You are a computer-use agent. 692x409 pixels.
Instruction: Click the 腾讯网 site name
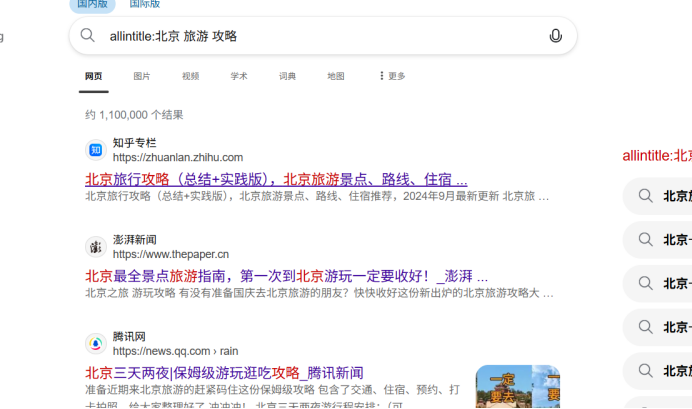point(129,337)
